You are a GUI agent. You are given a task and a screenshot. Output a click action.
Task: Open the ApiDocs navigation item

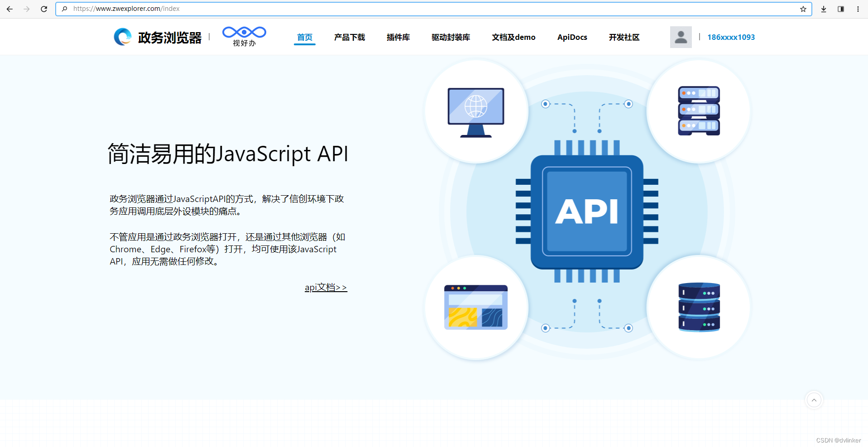[x=572, y=37]
